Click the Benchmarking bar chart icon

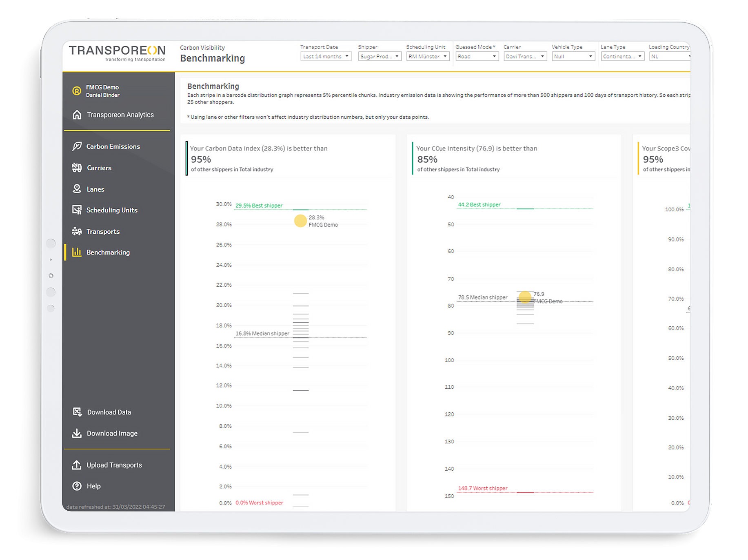pos(77,252)
